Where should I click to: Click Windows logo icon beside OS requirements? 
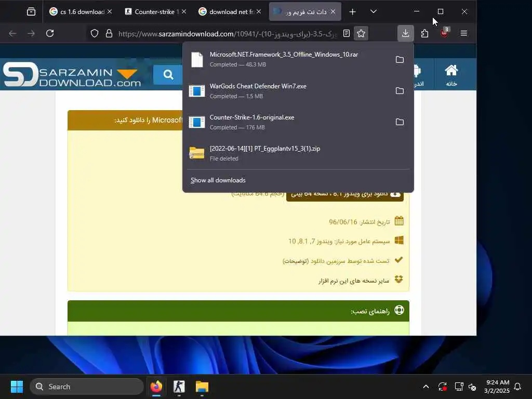pyautogui.click(x=399, y=240)
